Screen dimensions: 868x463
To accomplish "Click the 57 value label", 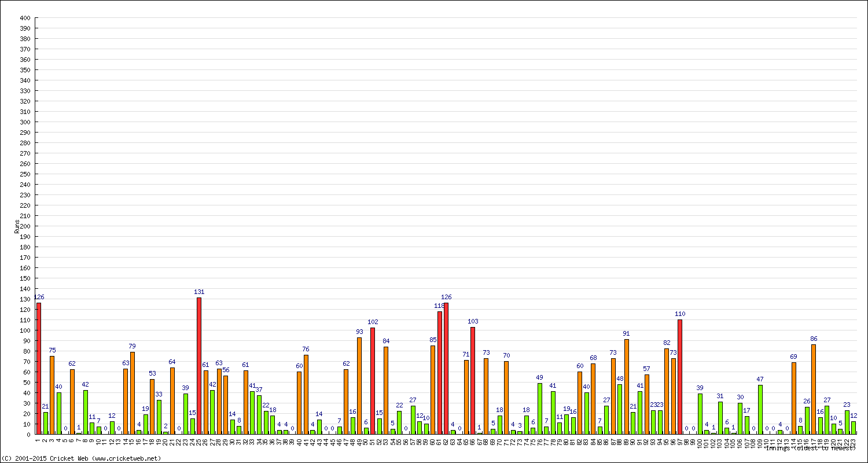I will pos(646,369).
